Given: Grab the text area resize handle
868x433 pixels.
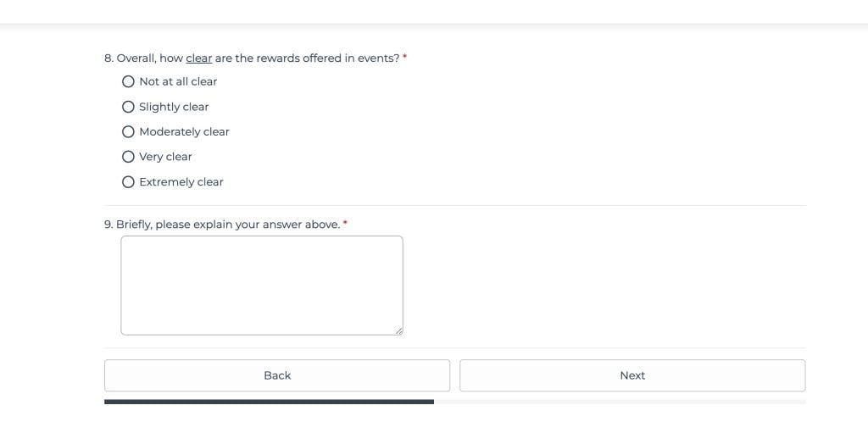Looking at the screenshot, I should [399, 331].
